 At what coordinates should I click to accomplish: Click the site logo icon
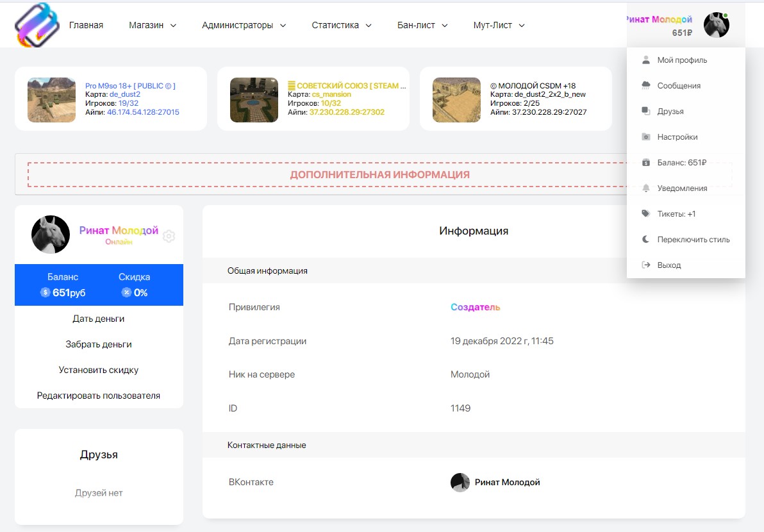click(37, 25)
